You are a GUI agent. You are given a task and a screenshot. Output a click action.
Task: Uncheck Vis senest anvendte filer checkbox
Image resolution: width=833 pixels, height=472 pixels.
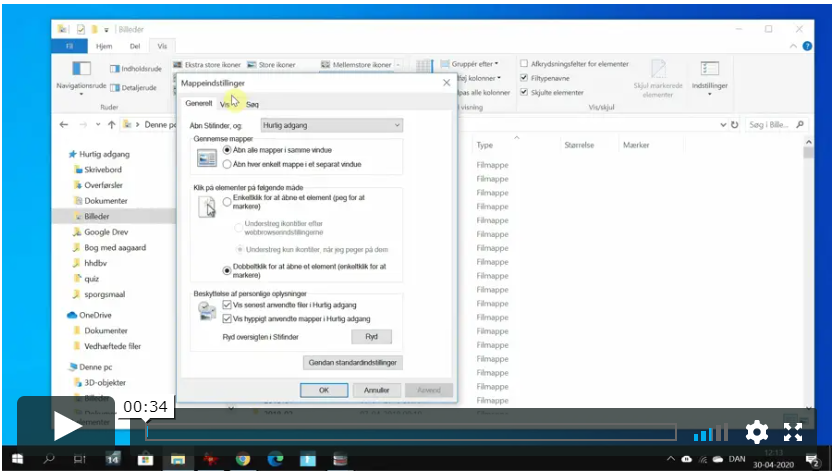228,305
